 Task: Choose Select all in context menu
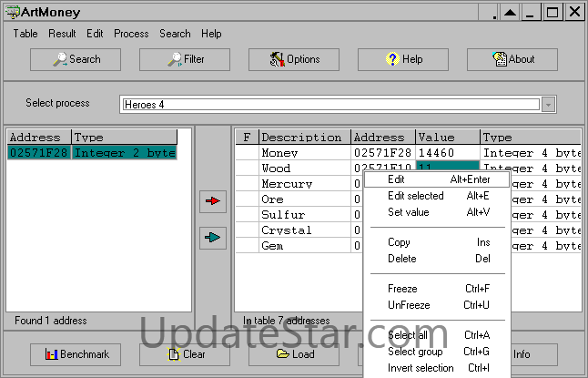coord(437,335)
